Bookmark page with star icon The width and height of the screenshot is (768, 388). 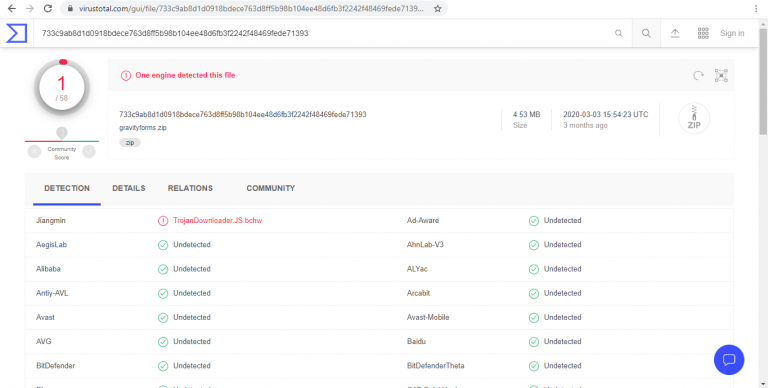point(437,8)
